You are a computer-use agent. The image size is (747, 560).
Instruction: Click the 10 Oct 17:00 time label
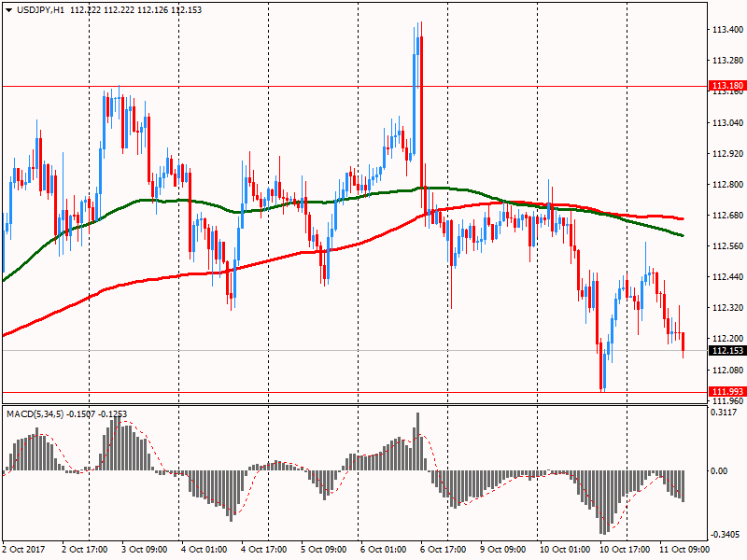tap(625, 550)
